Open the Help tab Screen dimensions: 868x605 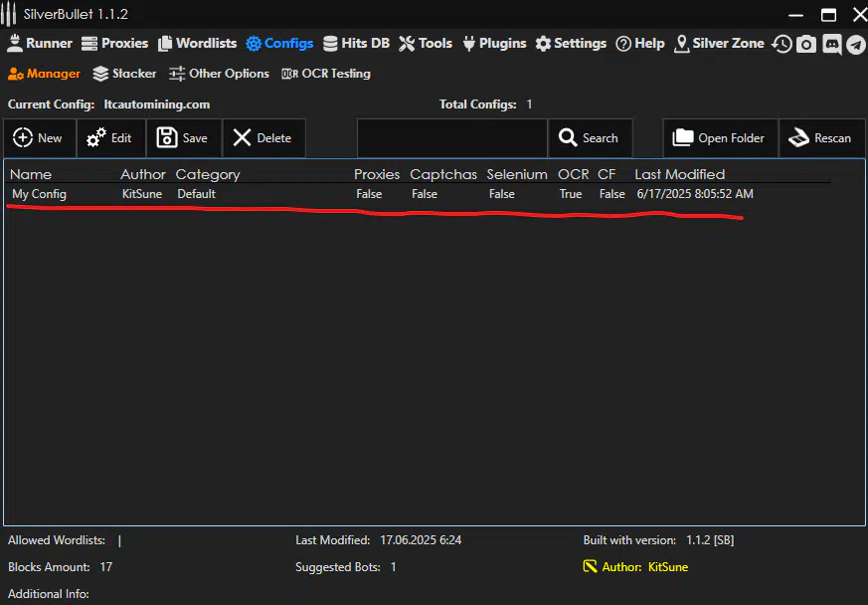[x=640, y=43]
